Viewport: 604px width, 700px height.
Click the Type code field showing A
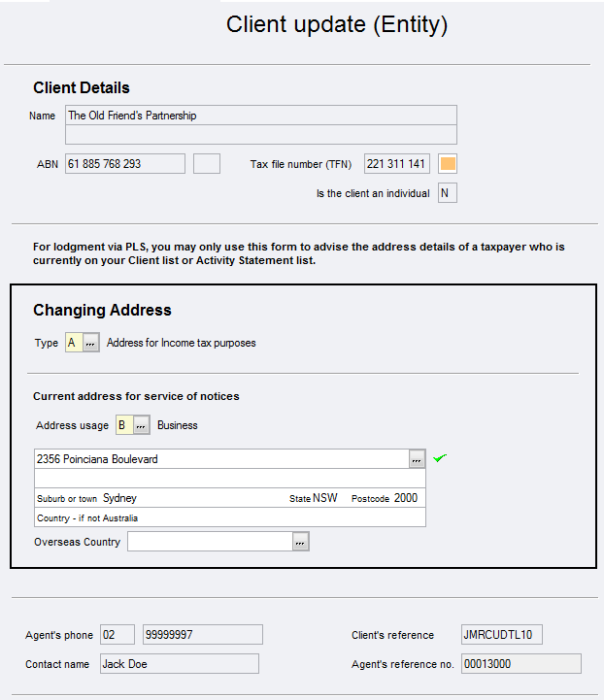73,343
